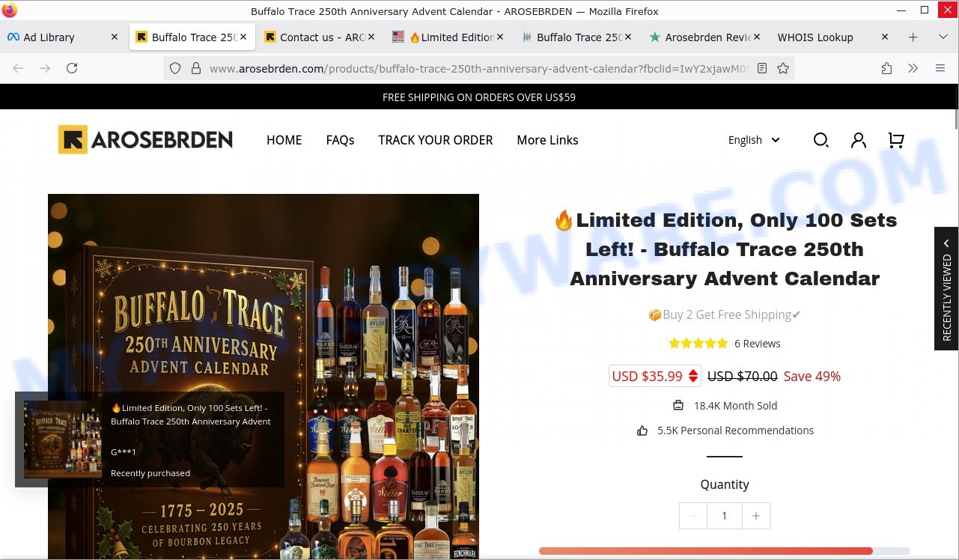Click the stock progress bar
This screenshot has width=959, height=560.
(x=725, y=551)
